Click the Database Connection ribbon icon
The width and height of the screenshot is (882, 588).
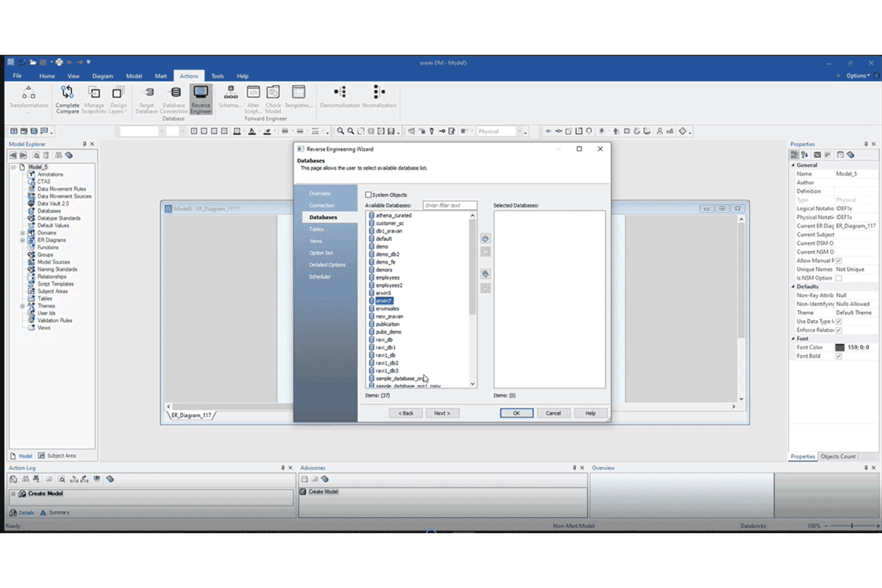click(x=174, y=98)
